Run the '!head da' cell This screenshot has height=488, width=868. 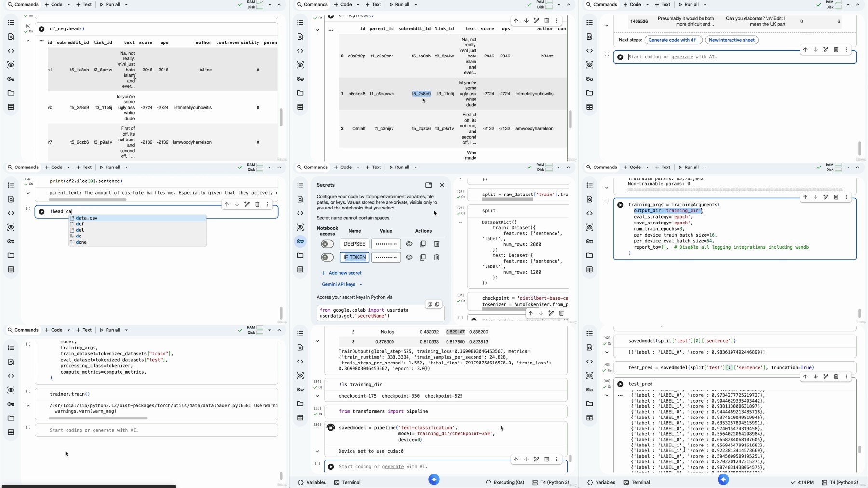pos(41,211)
